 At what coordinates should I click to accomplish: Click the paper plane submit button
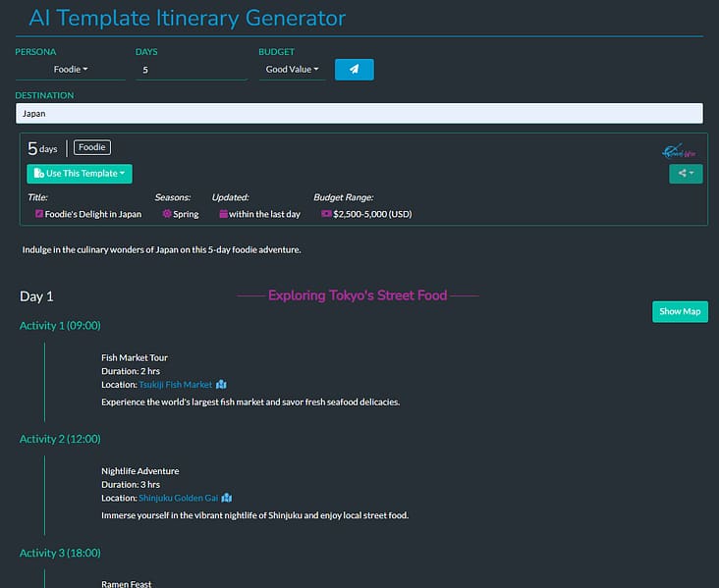tap(354, 70)
